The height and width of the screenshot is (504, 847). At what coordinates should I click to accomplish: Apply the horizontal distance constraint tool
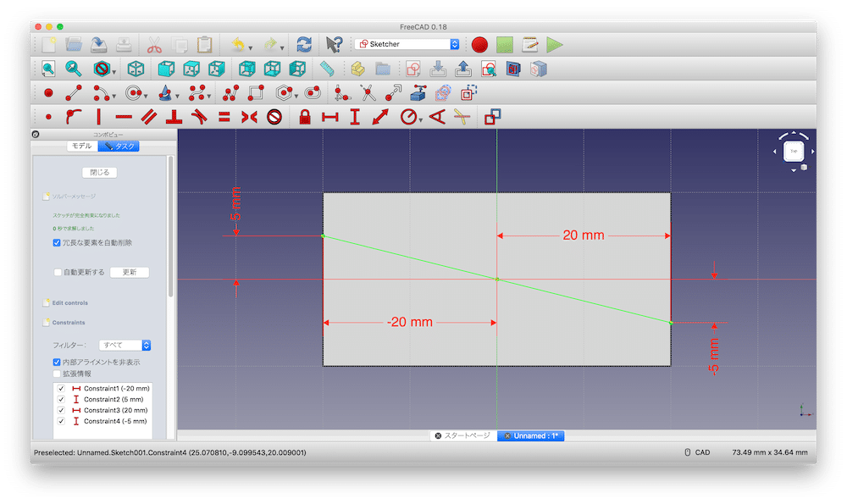330,118
